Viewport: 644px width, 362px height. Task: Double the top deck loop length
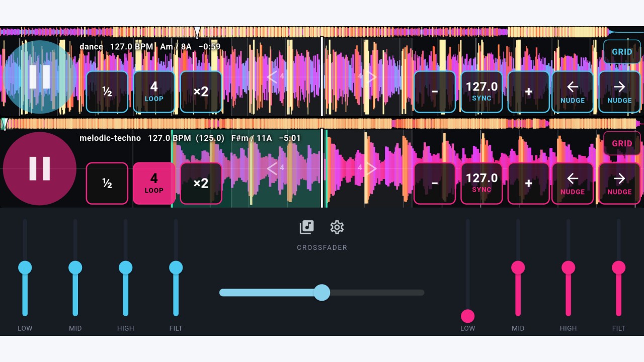pyautogui.click(x=201, y=92)
